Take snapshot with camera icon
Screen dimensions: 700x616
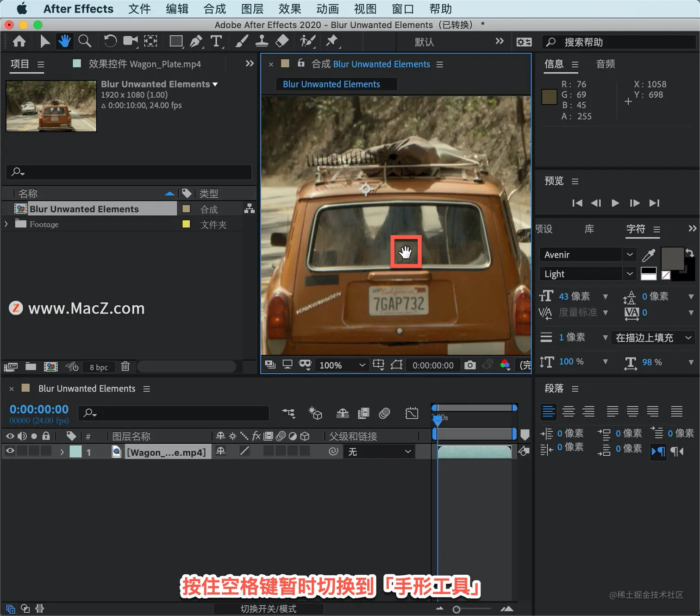click(x=470, y=365)
